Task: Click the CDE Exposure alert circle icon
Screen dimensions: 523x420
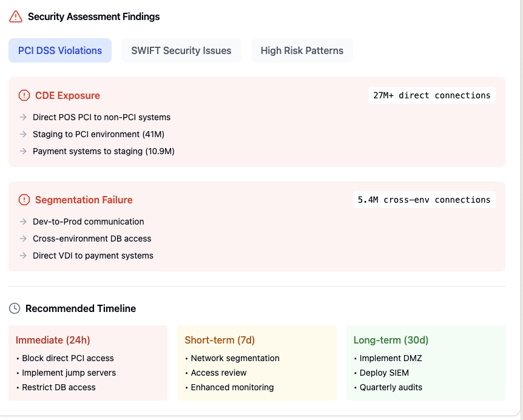Action: pyautogui.click(x=24, y=95)
